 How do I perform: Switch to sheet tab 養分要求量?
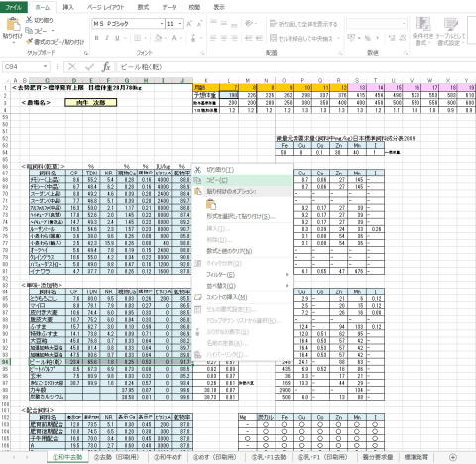click(x=378, y=457)
